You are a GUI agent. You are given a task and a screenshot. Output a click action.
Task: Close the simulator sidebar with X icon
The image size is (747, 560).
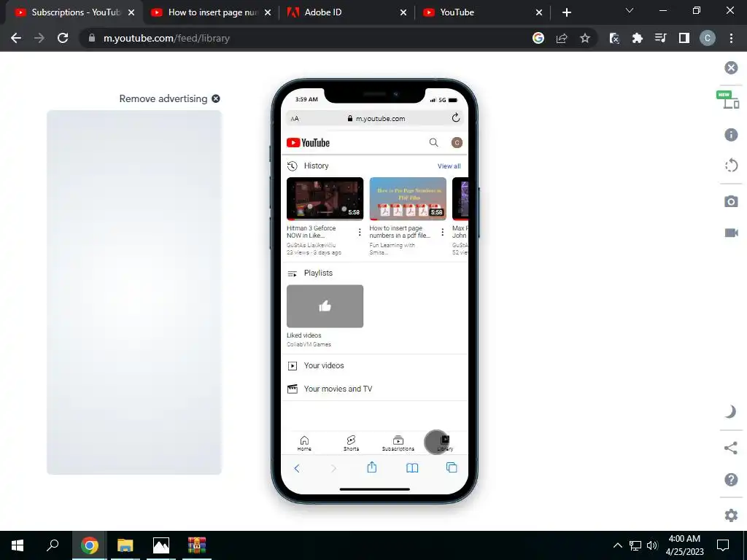[x=731, y=68]
